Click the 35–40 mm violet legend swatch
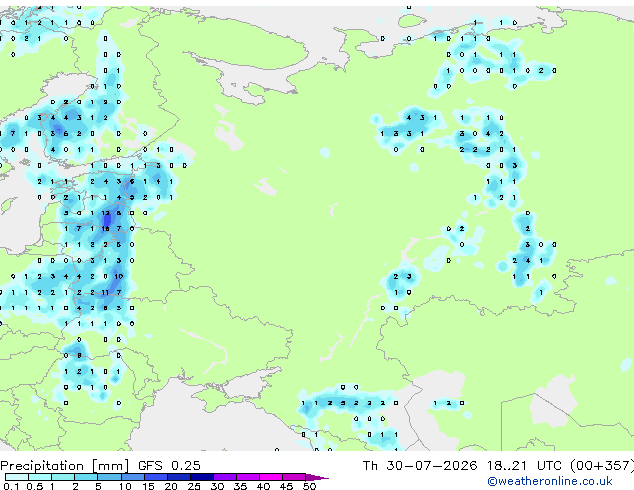 tap(248, 477)
